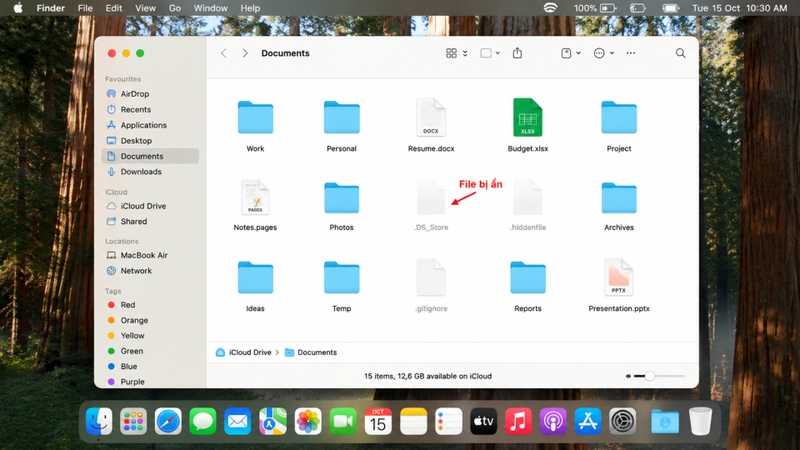Open the Trash in the Dock
Image resolution: width=800 pixels, height=450 pixels.
click(x=700, y=421)
